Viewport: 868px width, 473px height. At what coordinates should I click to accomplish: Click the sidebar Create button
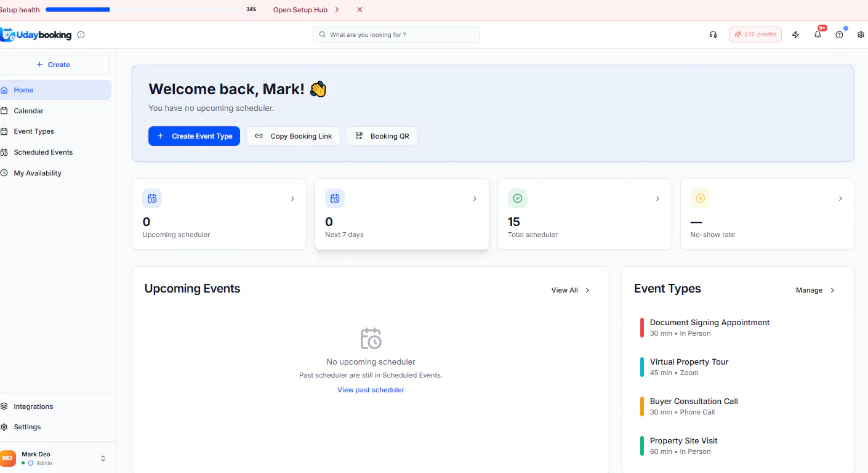pos(54,65)
